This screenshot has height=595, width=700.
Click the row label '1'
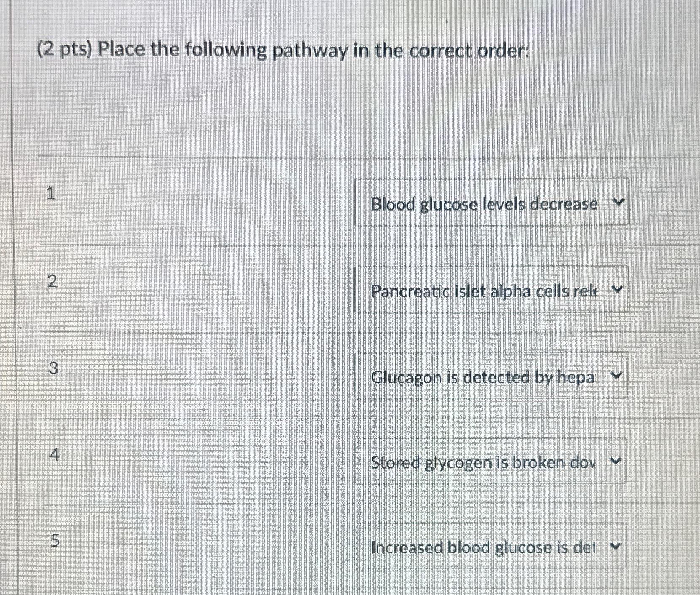point(51,195)
